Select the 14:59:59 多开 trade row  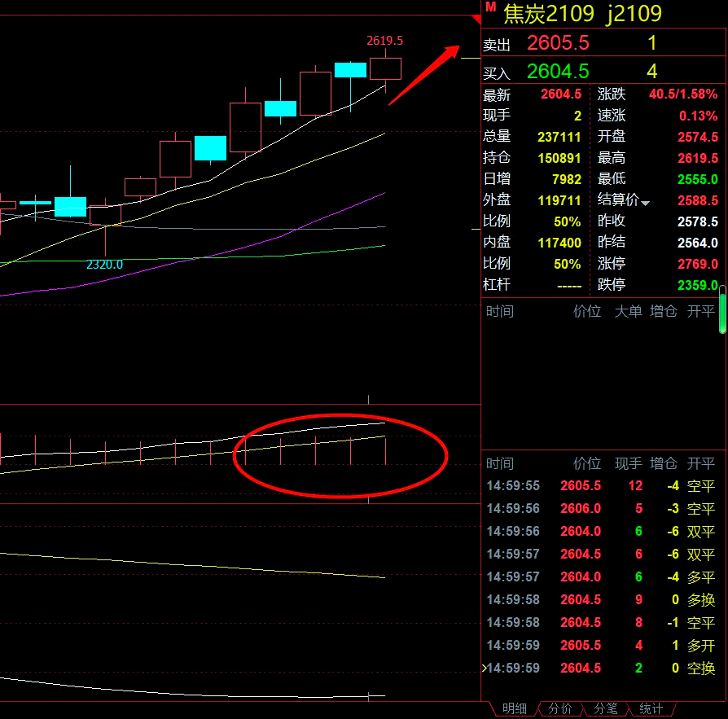[x=601, y=646]
